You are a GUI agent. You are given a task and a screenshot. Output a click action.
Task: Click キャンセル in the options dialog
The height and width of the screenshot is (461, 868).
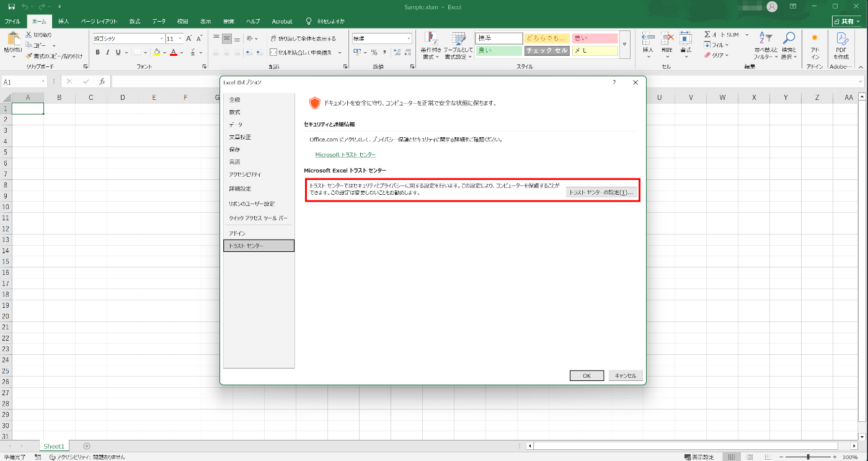coord(626,375)
